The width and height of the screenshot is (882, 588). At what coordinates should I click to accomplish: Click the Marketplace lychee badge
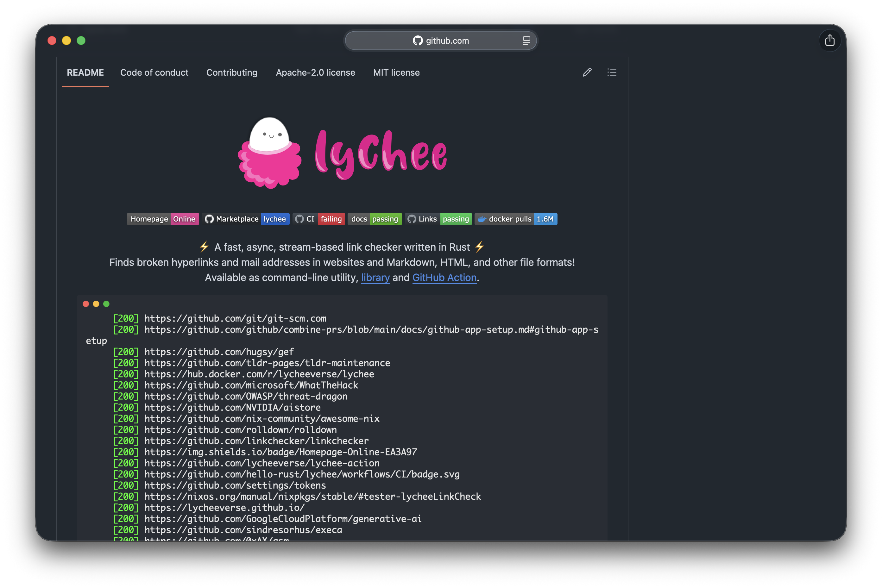246,219
